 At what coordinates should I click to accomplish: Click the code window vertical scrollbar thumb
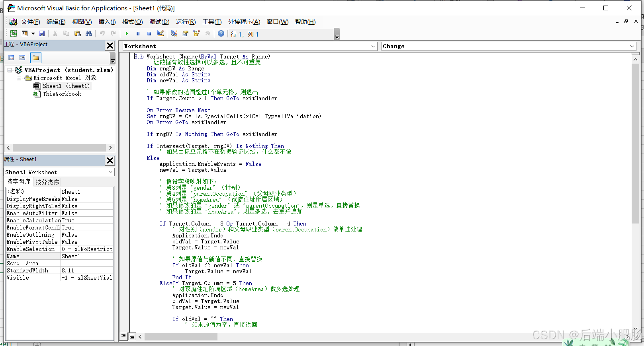point(636,143)
